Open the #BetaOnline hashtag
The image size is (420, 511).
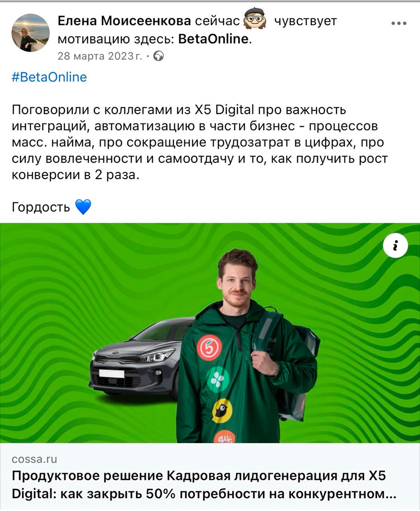(49, 77)
